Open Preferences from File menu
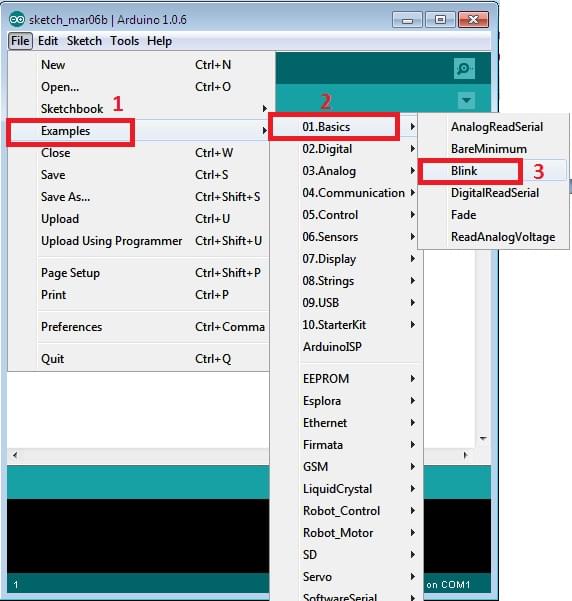 pyautogui.click(x=138, y=327)
